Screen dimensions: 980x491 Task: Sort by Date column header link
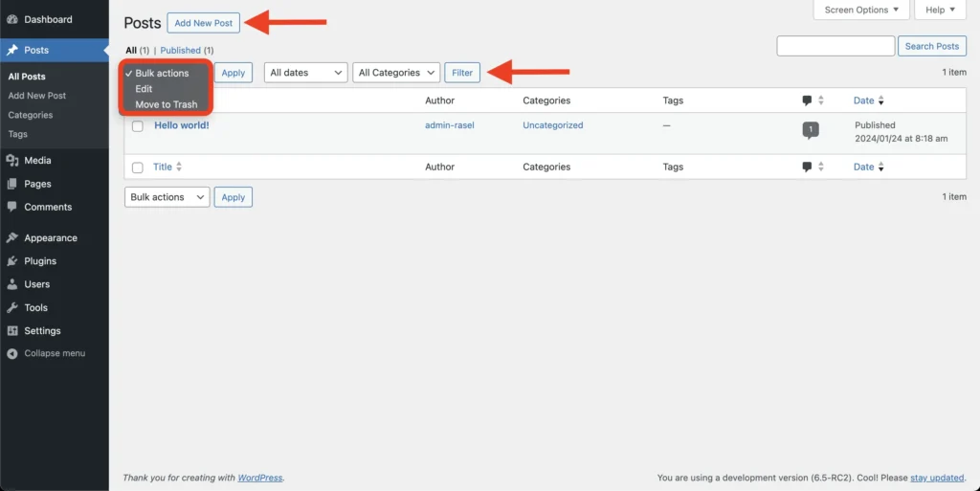864,100
